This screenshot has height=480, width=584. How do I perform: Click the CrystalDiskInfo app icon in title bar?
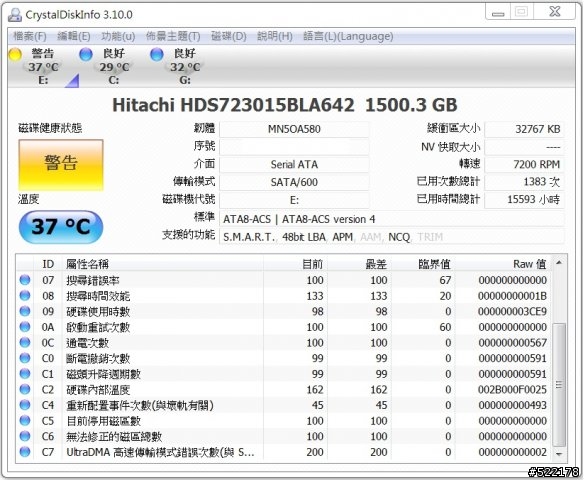(15, 15)
